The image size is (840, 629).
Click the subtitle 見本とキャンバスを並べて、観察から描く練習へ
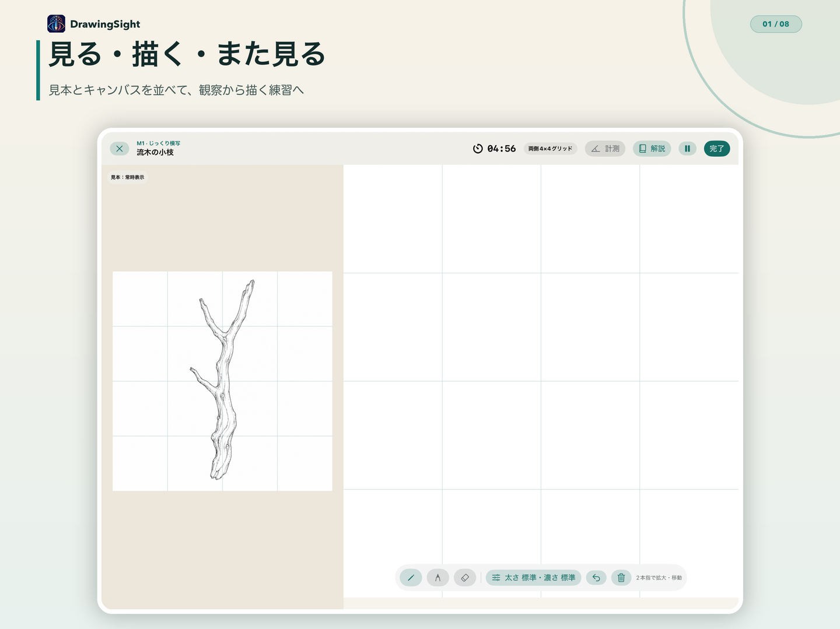pos(176,90)
